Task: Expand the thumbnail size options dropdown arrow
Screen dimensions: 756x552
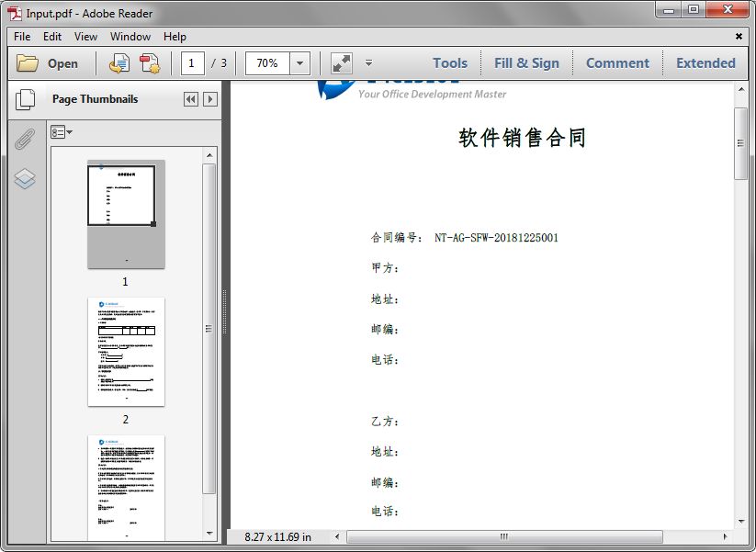Action: point(69,131)
